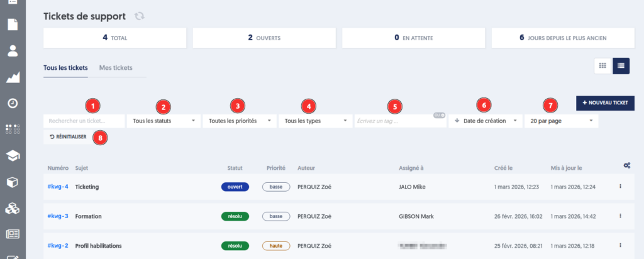The height and width of the screenshot is (259, 644).
Task: Open the table settings gears icon
Action: pyautogui.click(x=626, y=165)
